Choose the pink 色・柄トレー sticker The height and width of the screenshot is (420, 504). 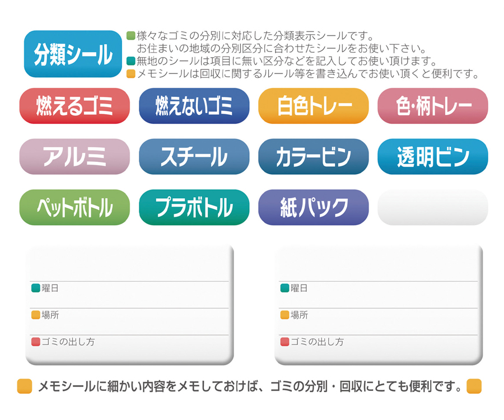[x=432, y=106]
